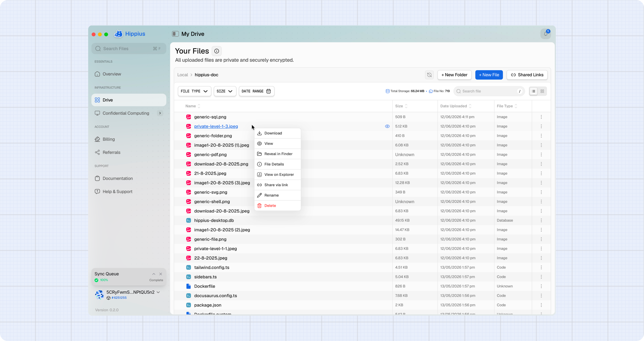Click the account avatar identicon
The image size is (644, 341).
tap(99, 294)
